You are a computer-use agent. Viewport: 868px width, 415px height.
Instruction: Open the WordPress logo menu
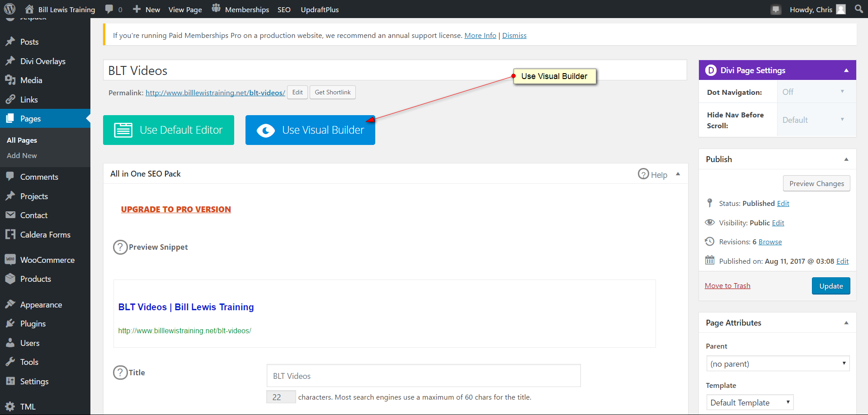[10, 9]
